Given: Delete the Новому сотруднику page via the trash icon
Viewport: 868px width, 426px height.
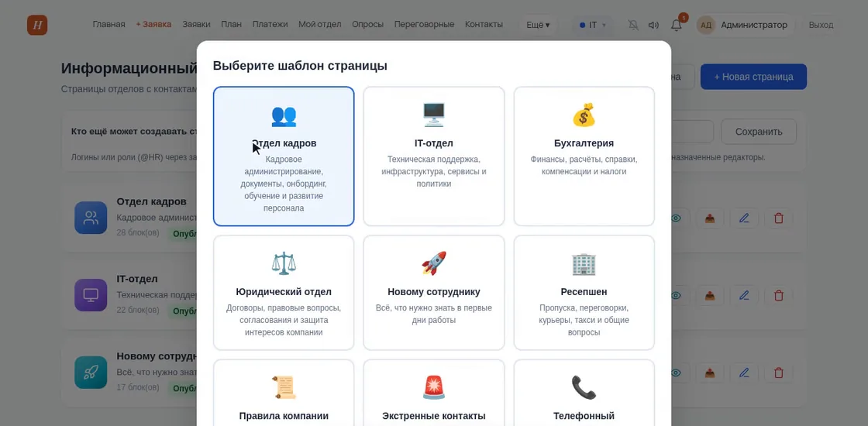Looking at the screenshot, I should pyautogui.click(x=778, y=373).
